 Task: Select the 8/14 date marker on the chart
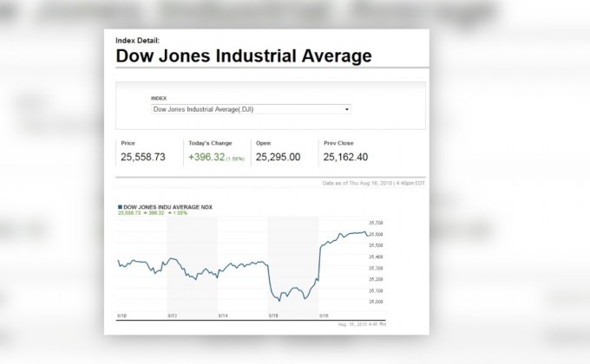(x=223, y=315)
